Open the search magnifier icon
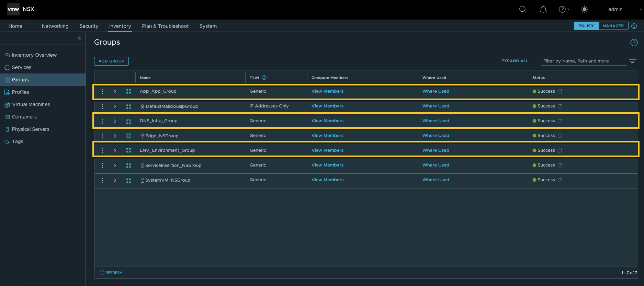This screenshot has height=286, width=644. [523, 9]
